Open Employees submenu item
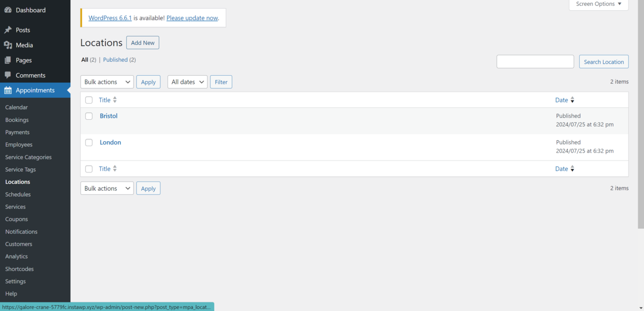Viewport: 644px width, 311px height. click(19, 144)
